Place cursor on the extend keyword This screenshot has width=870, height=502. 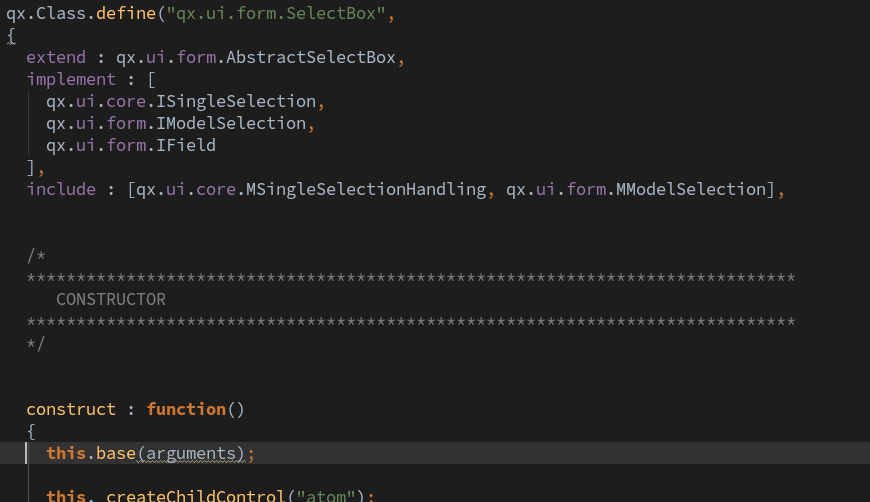56,57
